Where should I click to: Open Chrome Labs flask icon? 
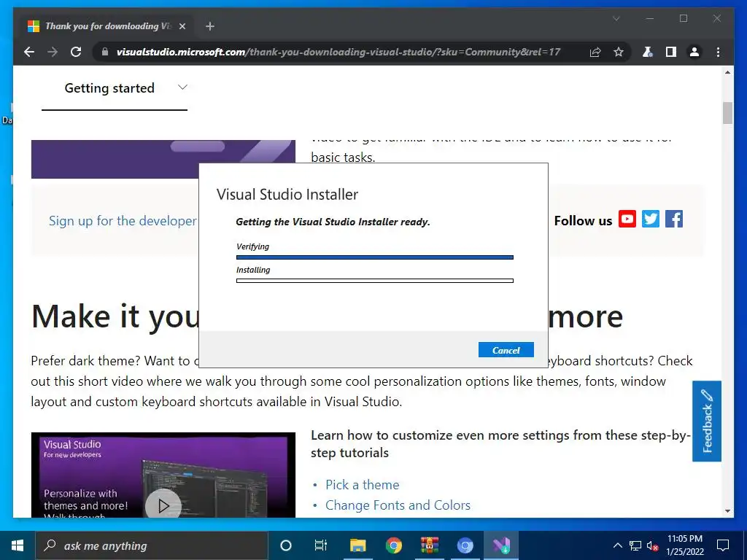pos(648,52)
